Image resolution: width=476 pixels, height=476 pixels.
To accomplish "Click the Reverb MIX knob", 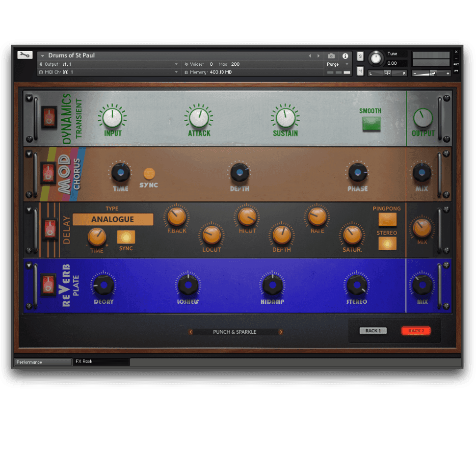I will click(x=422, y=285).
